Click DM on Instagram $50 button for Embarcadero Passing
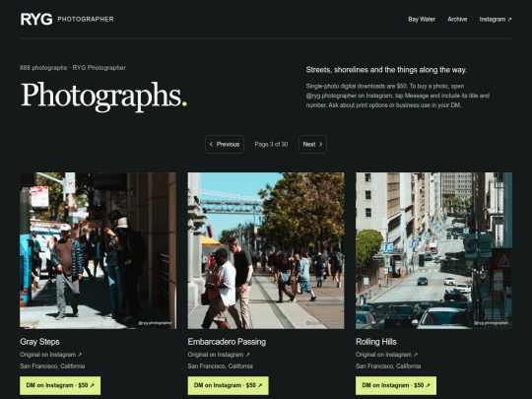532x399 pixels. click(228, 385)
